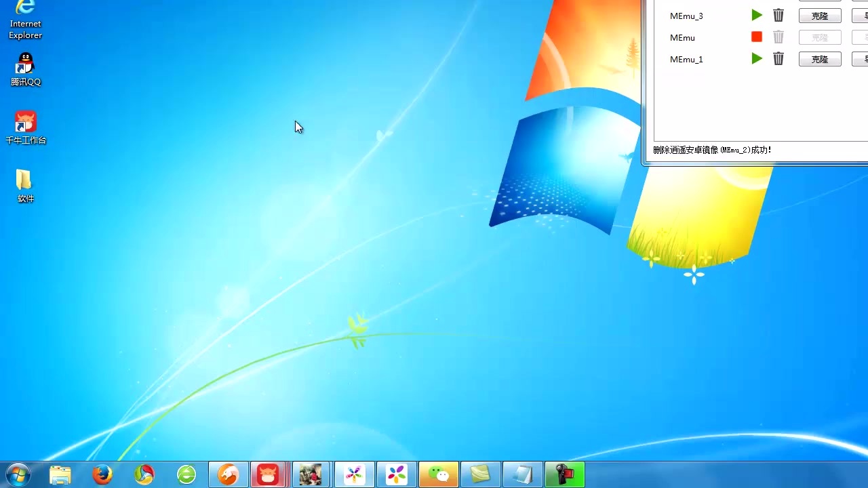Switch to WeChat on the taskbar
868x488 pixels.
pyautogui.click(x=439, y=474)
